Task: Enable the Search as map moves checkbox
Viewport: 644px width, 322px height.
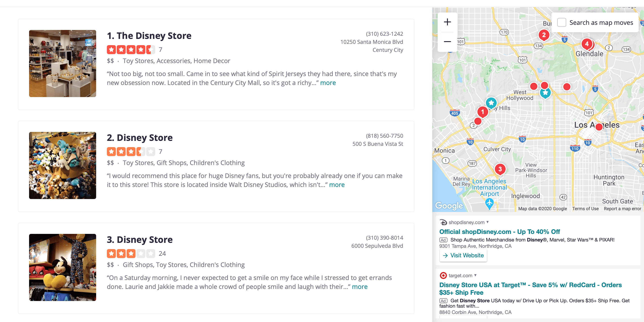Action: [562, 22]
